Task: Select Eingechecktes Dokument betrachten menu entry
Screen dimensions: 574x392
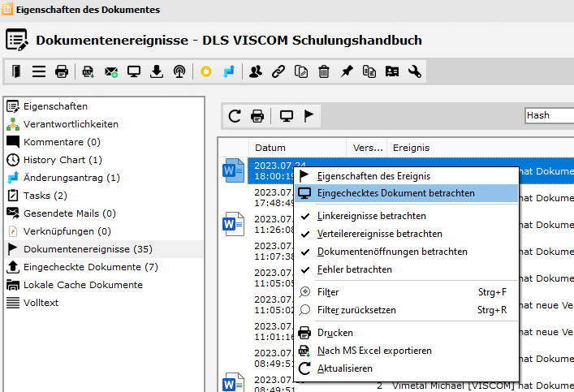Action: (406, 193)
